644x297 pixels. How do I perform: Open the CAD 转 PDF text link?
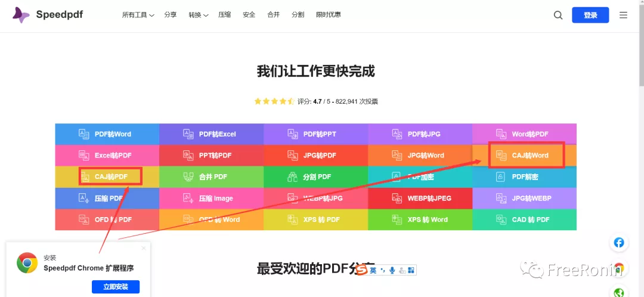click(x=531, y=219)
